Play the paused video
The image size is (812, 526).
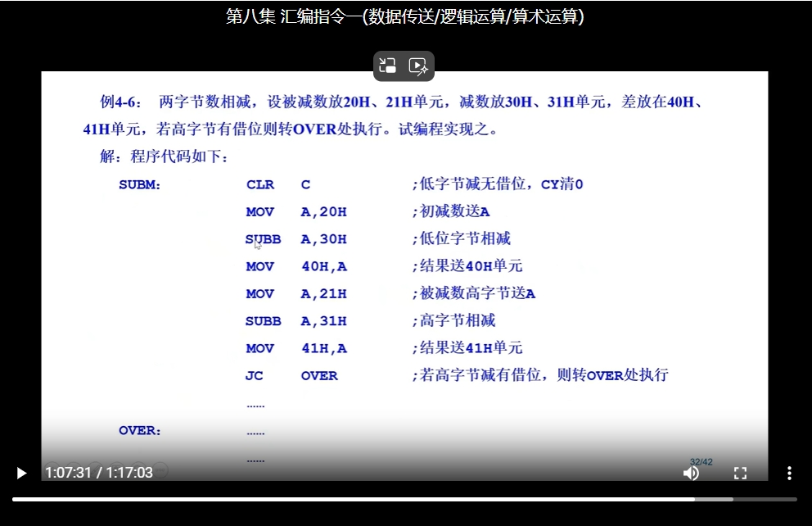click(21, 473)
